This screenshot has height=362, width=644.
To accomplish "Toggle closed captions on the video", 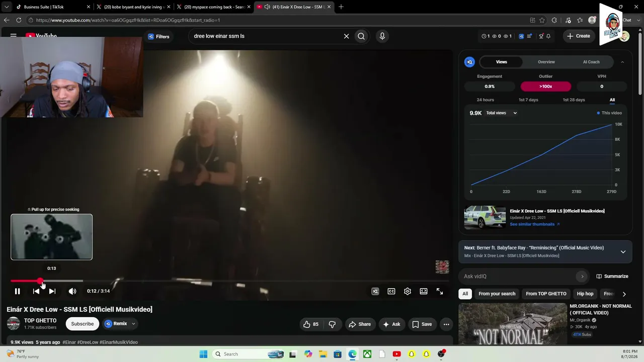I will 391,291.
